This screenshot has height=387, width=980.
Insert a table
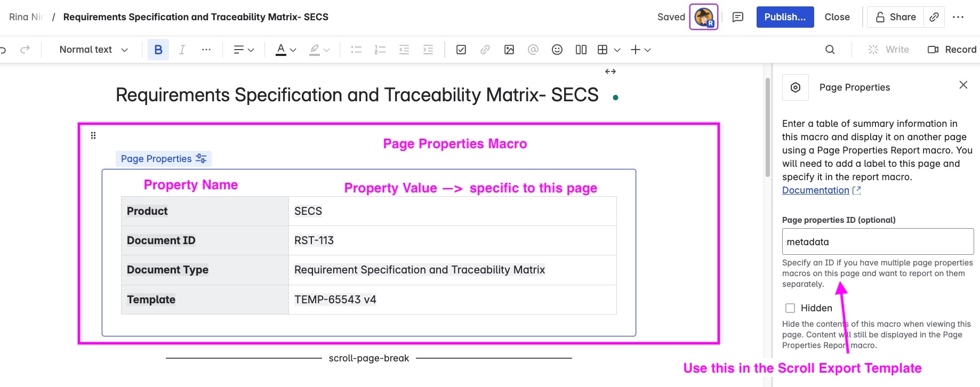click(x=603, y=50)
